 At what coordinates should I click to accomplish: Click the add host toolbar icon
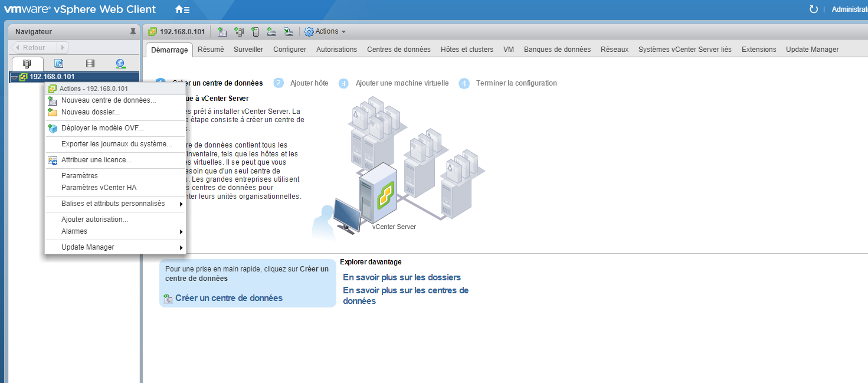tap(255, 31)
